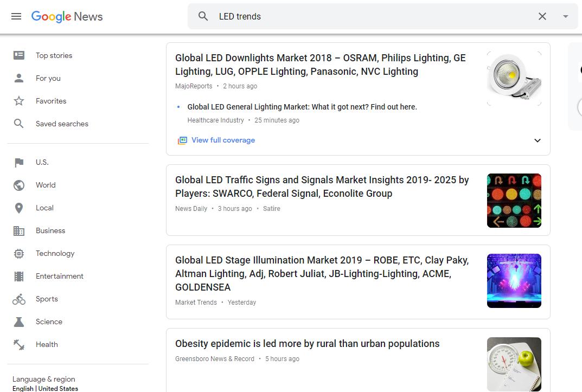Open the Global LED General Lighting Market article
This screenshot has width=582, height=392.
302,107
